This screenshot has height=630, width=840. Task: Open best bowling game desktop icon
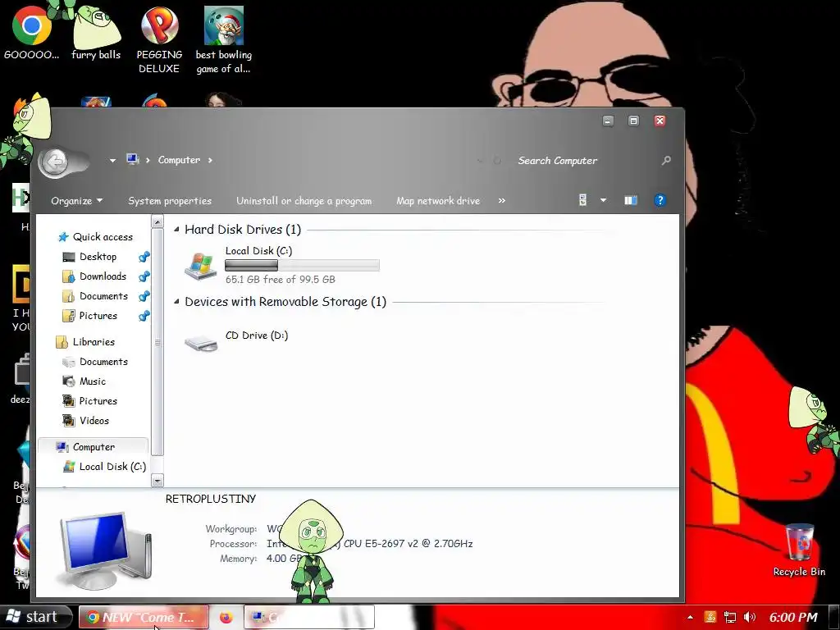click(x=223, y=39)
